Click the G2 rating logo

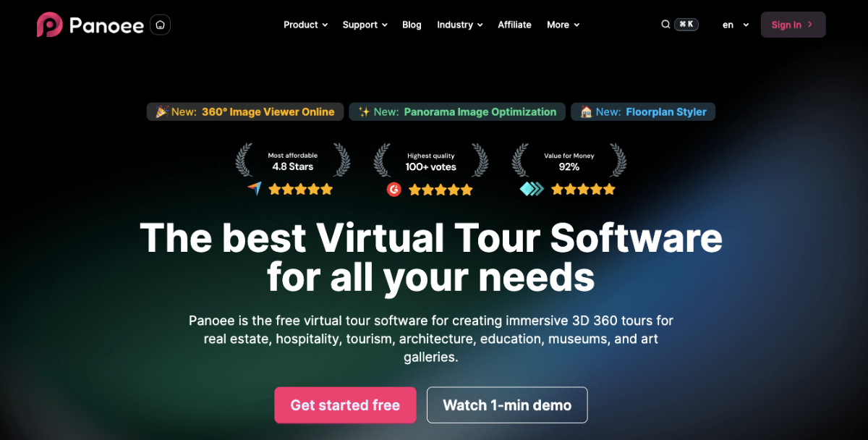[394, 190]
